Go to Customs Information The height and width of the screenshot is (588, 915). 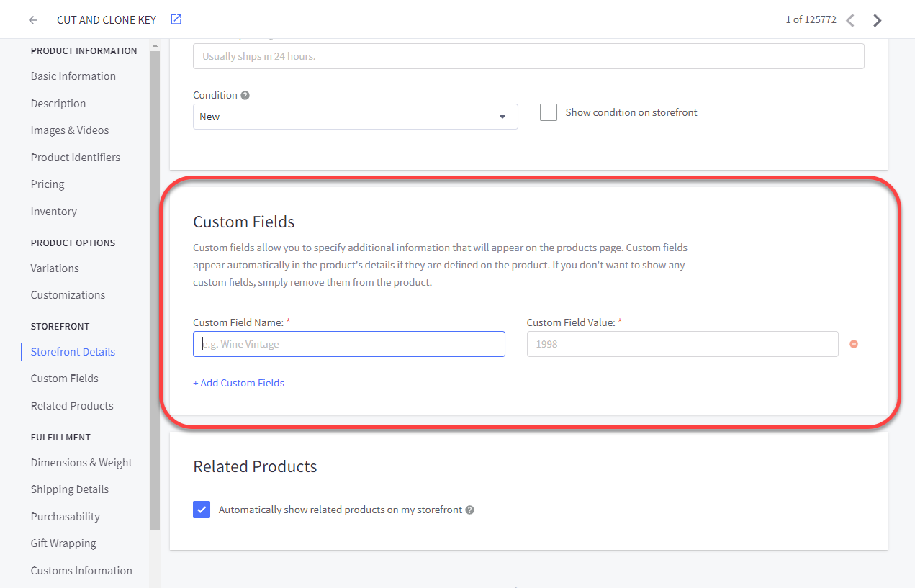[81, 571]
